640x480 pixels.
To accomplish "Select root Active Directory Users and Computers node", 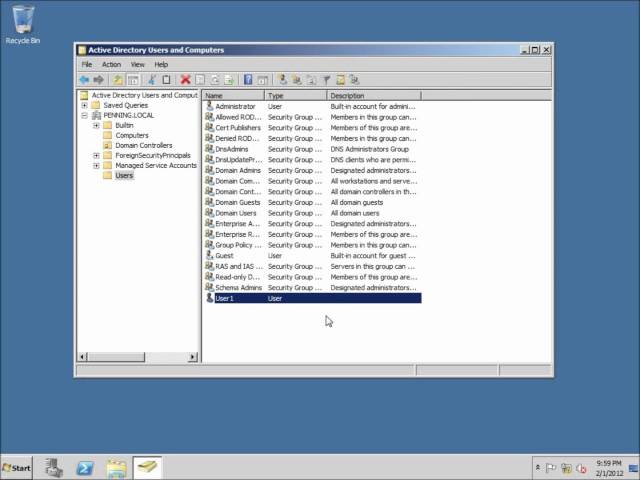I will (144, 95).
